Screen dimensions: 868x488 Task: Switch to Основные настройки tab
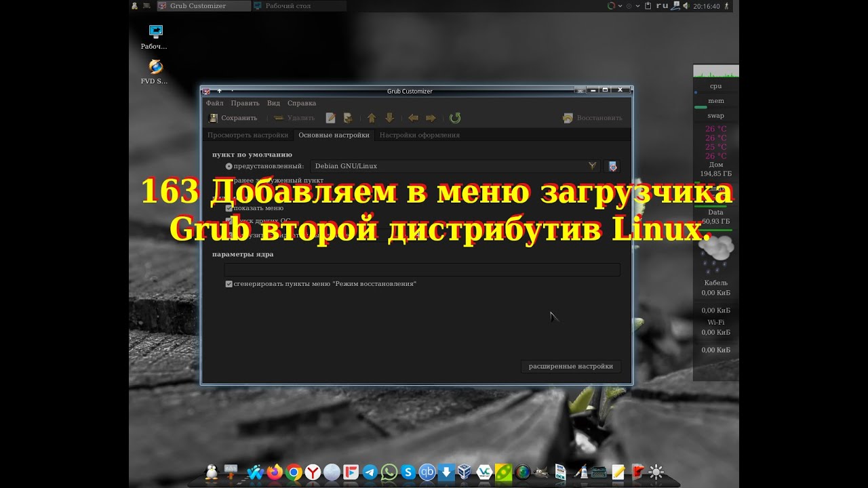334,135
